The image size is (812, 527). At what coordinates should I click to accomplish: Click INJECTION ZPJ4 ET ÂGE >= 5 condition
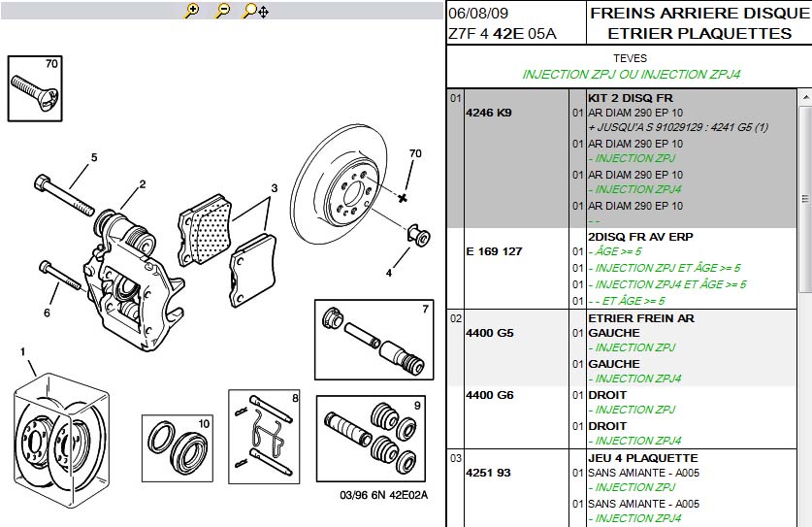point(667,284)
